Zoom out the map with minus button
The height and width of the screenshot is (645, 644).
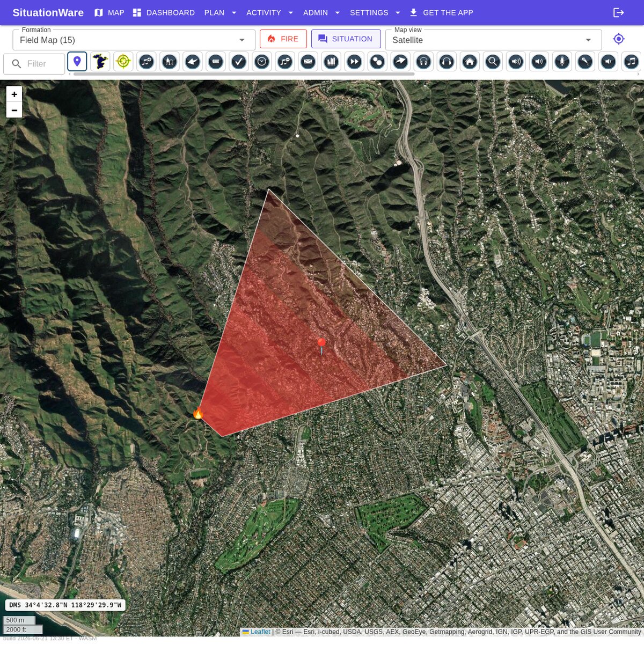click(14, 110)
